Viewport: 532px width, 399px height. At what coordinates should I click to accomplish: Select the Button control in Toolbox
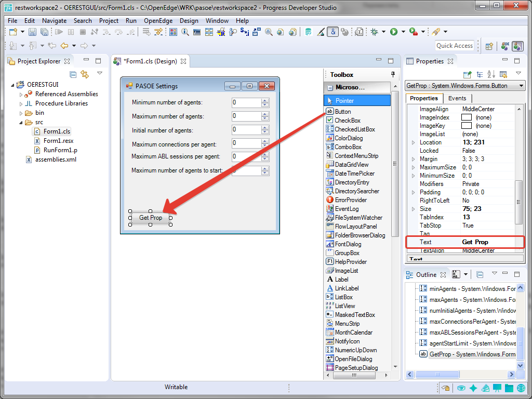(x=343, y=112)
